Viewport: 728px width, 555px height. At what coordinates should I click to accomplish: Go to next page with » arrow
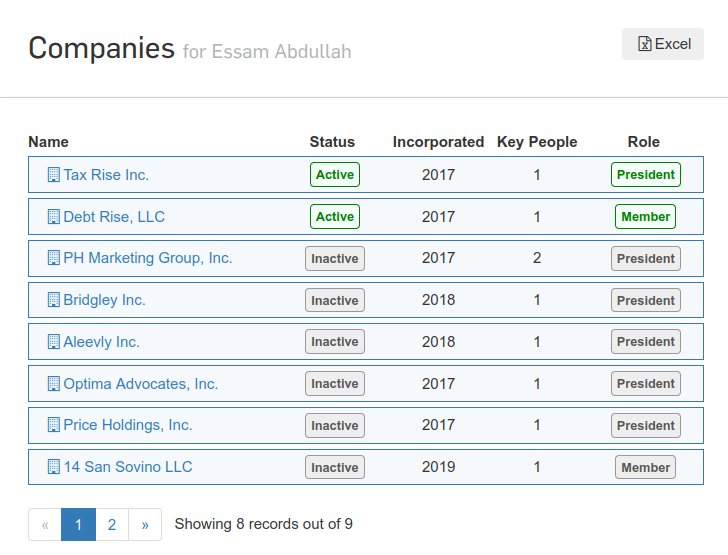[145, 524]
